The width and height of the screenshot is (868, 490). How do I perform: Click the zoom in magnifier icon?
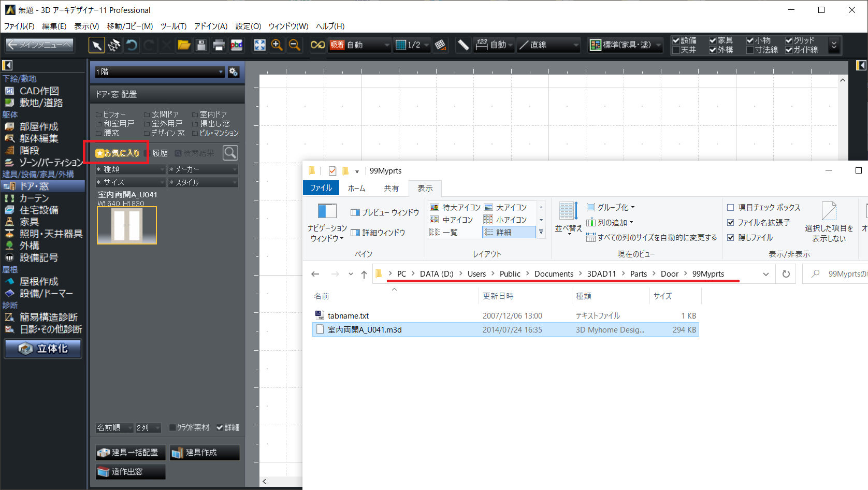[277, 46]
